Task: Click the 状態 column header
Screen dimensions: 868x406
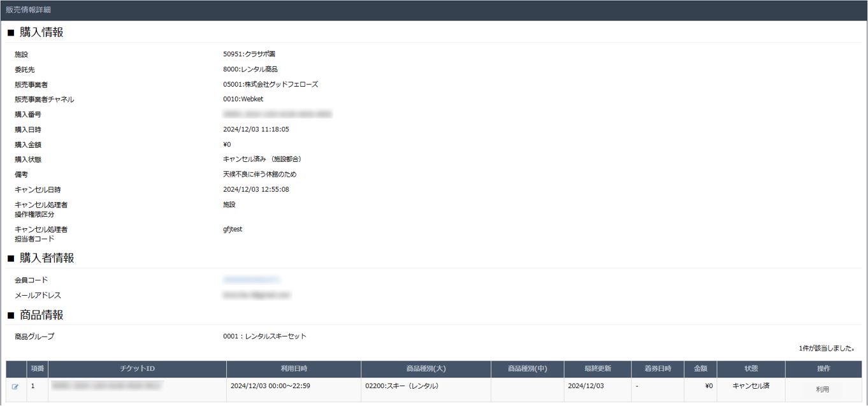Action: (751, 369)
